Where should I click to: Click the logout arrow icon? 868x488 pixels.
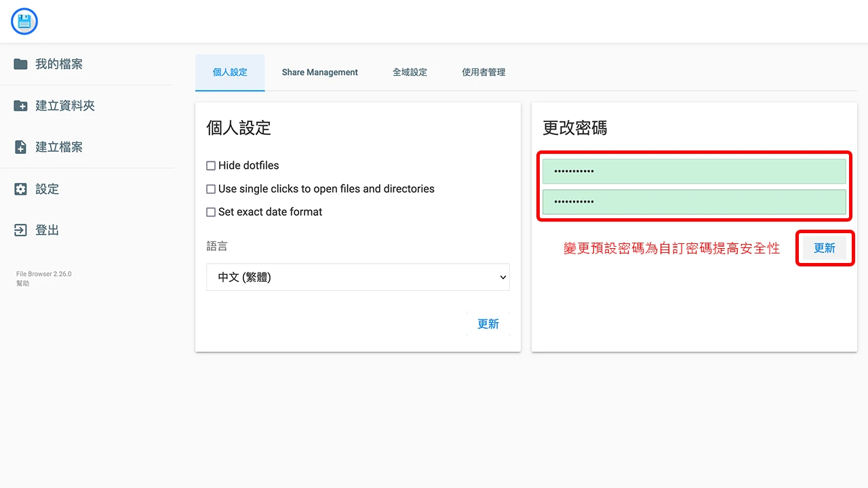pyautogui.click(x=20, y=229)
